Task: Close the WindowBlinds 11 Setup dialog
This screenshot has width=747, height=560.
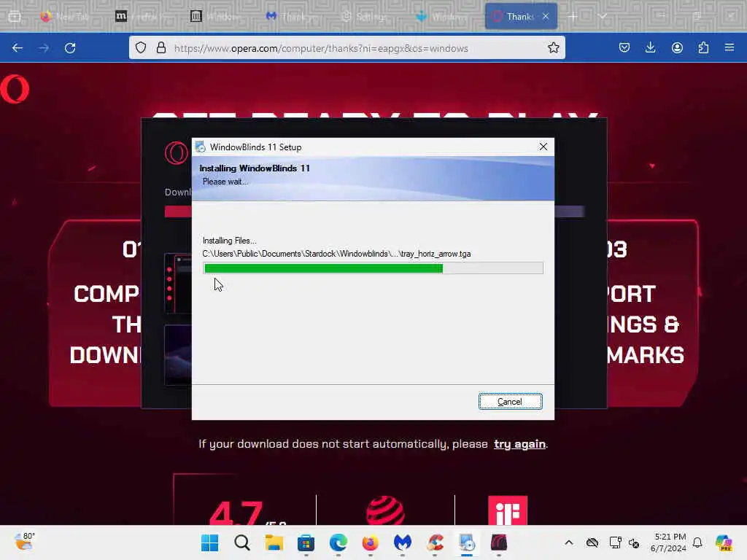Action: (x=543, y=147)
